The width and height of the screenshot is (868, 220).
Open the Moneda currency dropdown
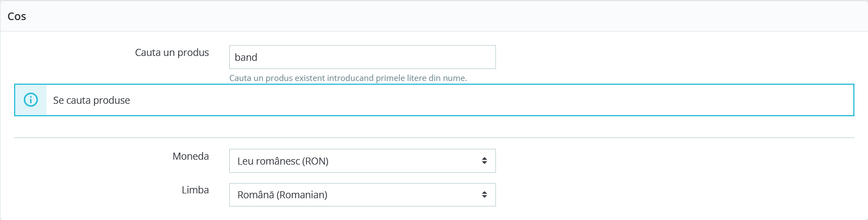click(362, 161)
